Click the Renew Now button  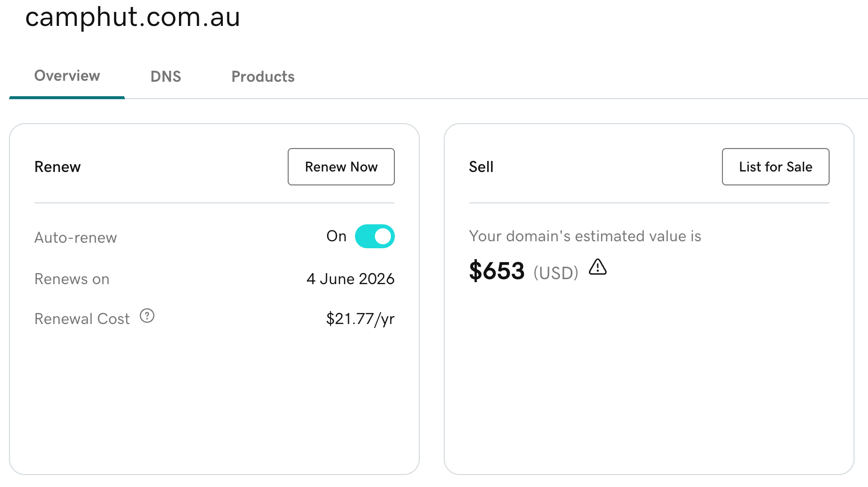pos(341,166)
